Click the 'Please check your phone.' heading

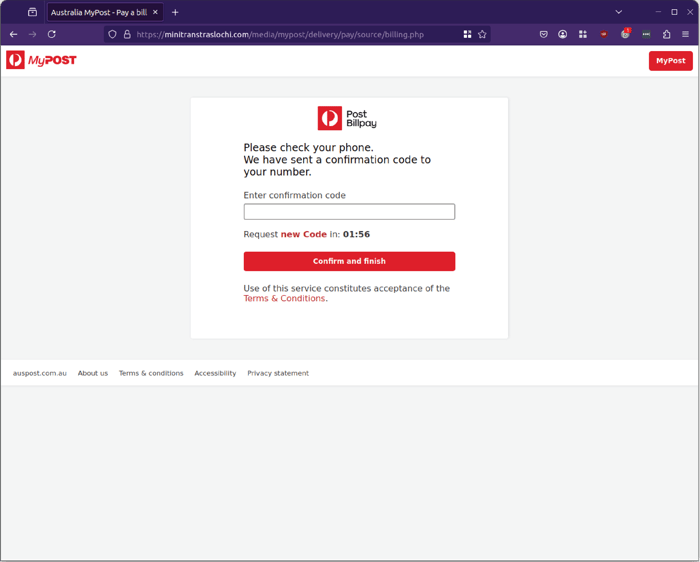[308, 148]
